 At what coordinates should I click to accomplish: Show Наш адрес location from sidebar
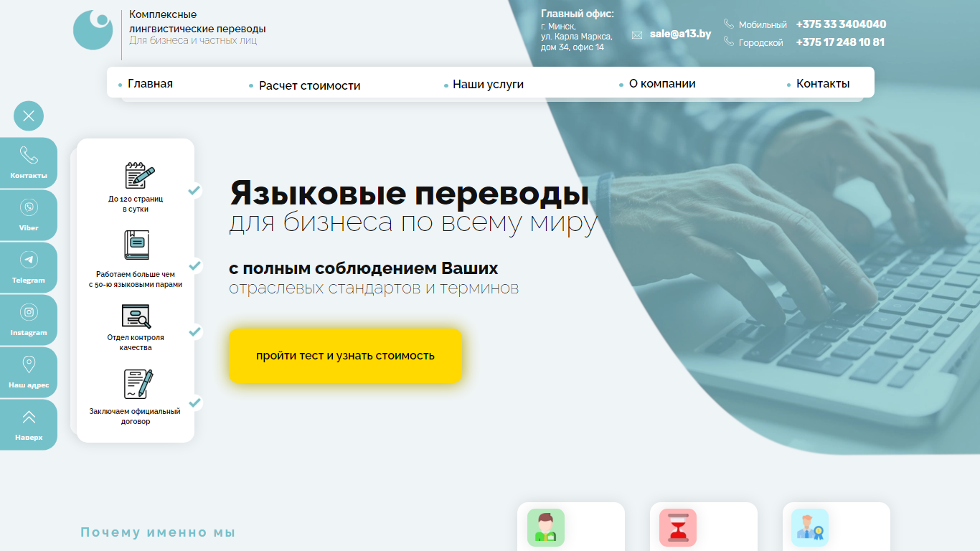29,372
